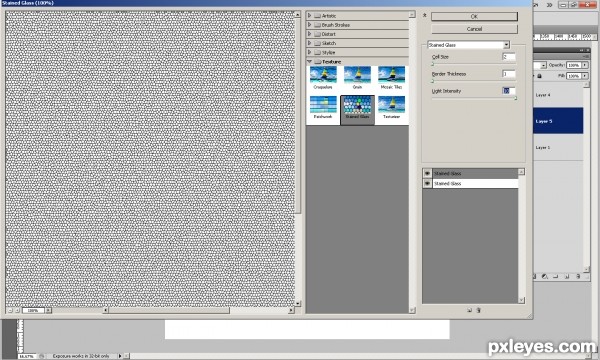
Task: Zoom in preview with plus button
Action: [x=17, y=310]
